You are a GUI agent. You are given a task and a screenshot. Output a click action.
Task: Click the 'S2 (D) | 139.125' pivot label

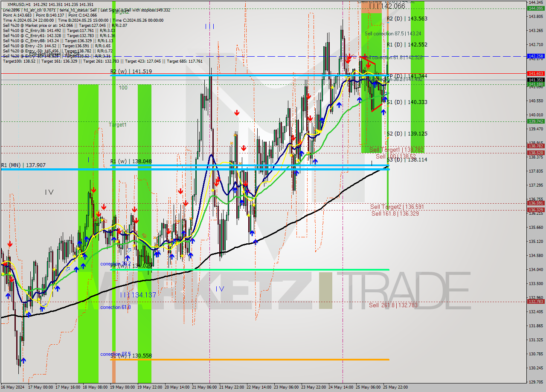[407, 134]
